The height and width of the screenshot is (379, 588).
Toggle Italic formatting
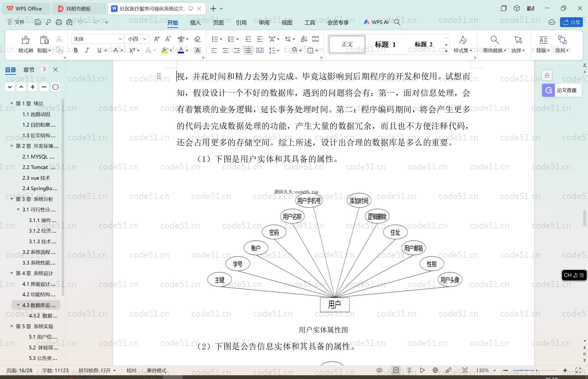(x=87, y=50)
